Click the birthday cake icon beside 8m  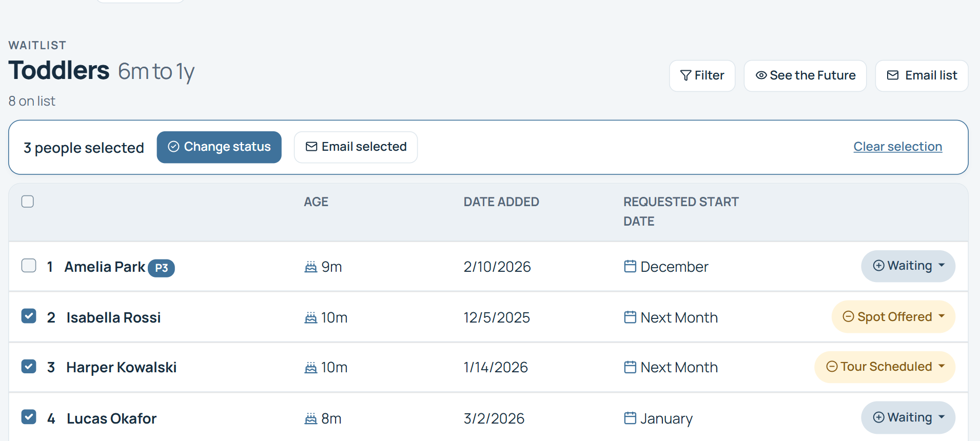pyautogui.click(x=310, y=419)
